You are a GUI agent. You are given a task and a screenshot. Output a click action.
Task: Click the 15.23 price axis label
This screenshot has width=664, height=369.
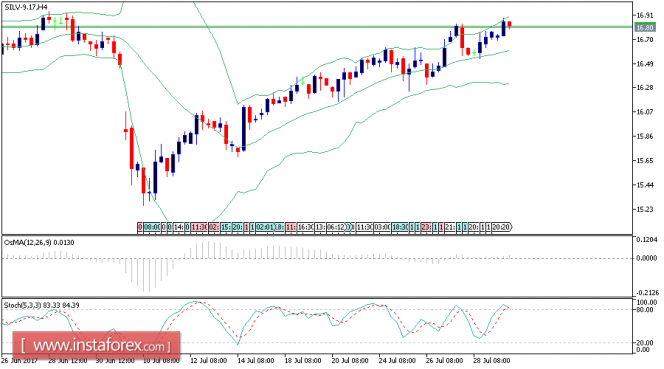(x=644, y=209)
